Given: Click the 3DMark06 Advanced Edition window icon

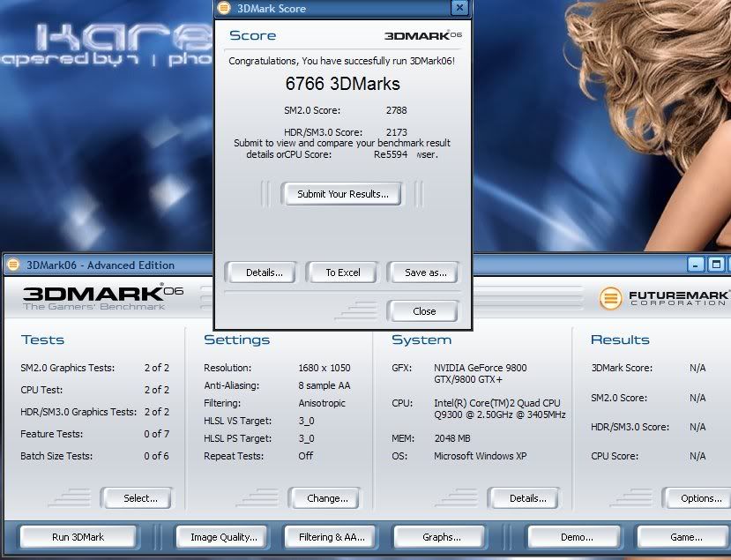Looking at the screenshot, I should pos(13,265).
